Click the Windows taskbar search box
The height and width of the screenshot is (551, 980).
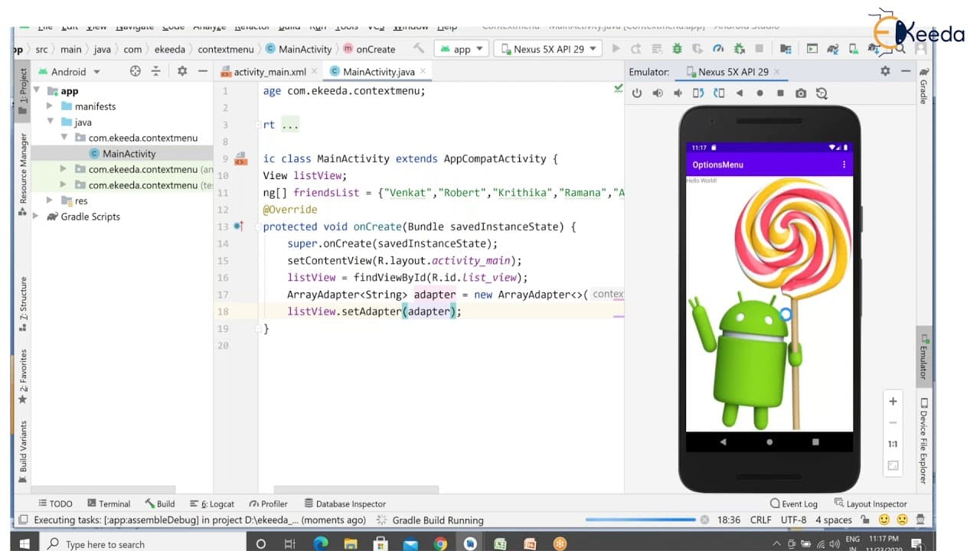coord(142,544)
